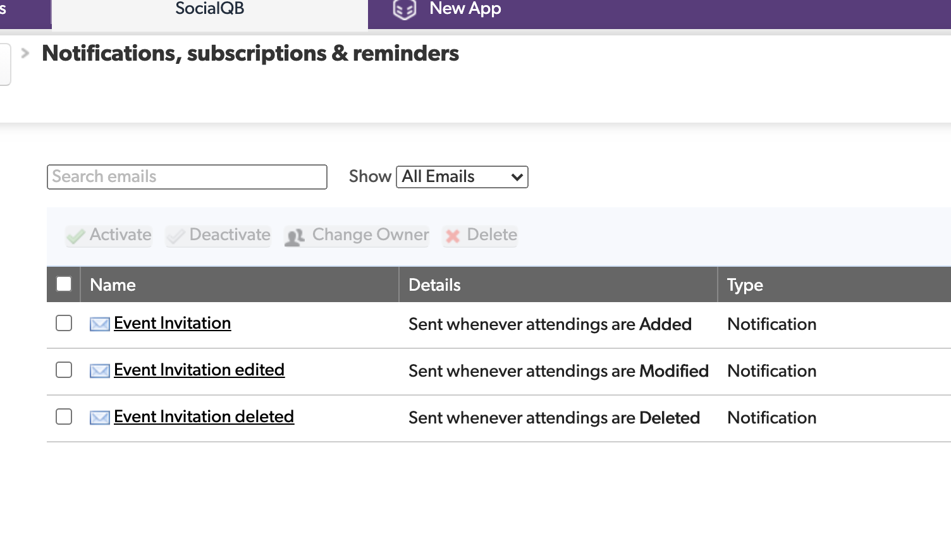Switch to the SocialQB tab
951x560 pixels.
pyautogui.click(x=209, y=9)
